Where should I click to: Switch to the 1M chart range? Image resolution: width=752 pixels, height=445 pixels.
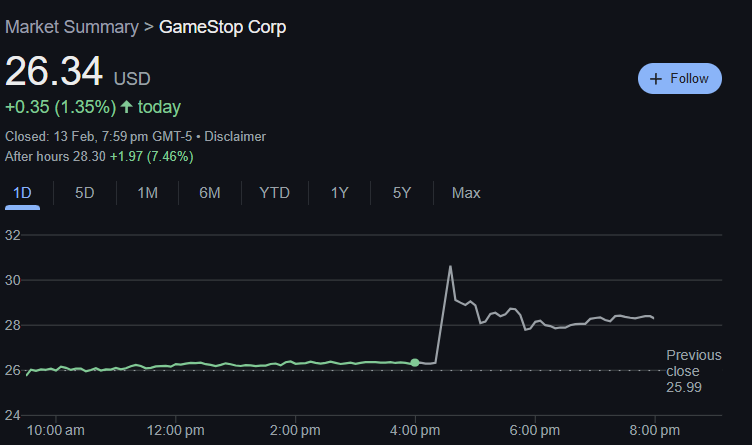(x=148, y=193)
